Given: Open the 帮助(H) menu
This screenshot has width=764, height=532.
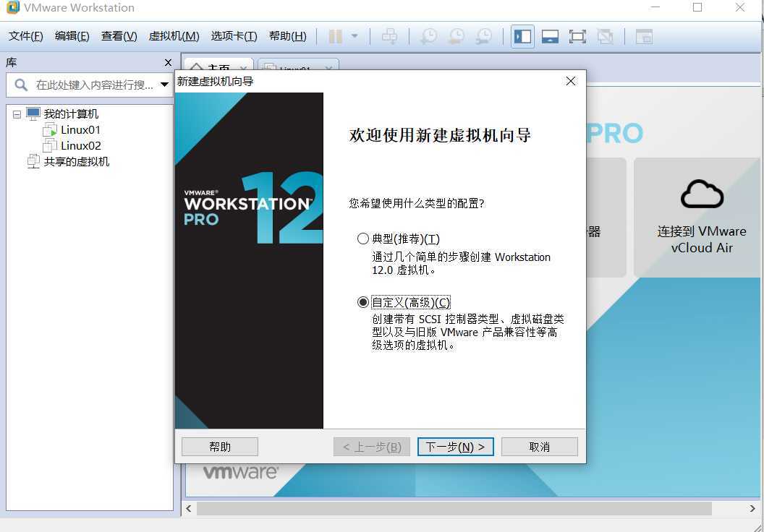Looking at the screenshot, I should coord(287,36).
